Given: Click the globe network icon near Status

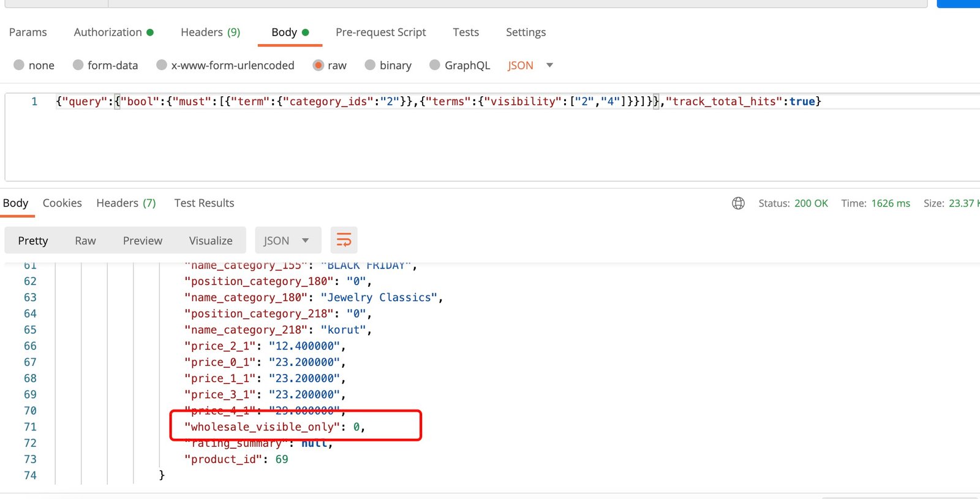Looking at the screenshot, I should coord(738,204).
